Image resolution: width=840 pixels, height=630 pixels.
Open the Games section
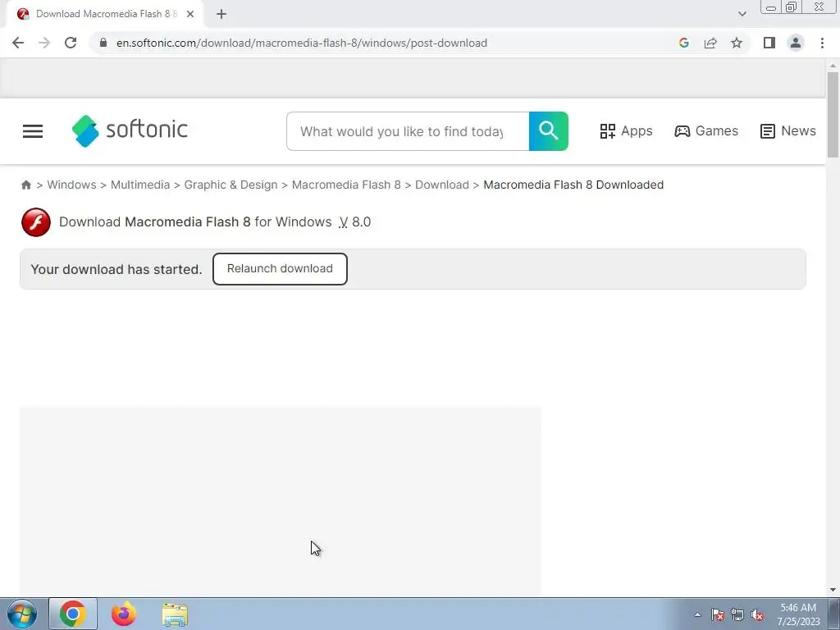point(706,131)
